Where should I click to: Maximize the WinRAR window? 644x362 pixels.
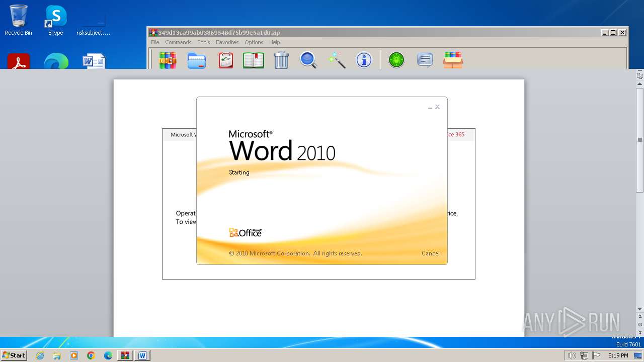pyautogui.click(x=613, y=32)
